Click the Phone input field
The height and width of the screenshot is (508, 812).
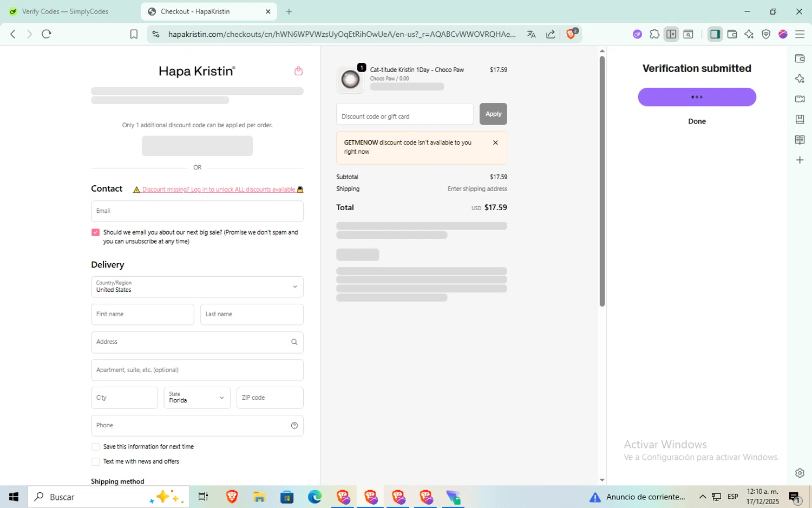coord(197,426)
